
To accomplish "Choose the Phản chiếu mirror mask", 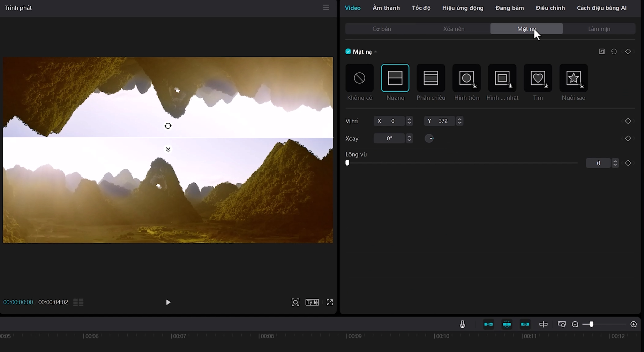I will (x=431, y=78).
